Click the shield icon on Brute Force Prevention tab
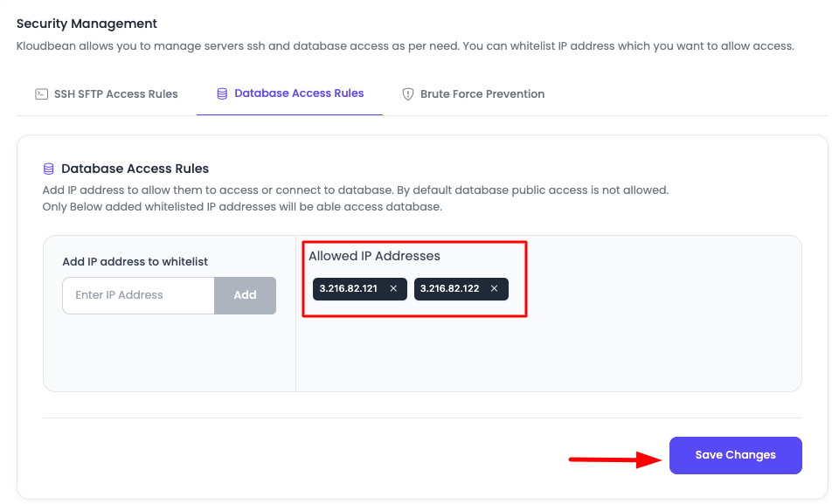 coord(407,93)
